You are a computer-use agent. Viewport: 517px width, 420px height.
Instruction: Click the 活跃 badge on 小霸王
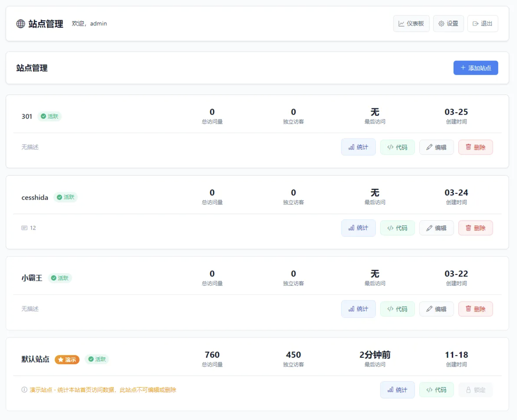60,278
